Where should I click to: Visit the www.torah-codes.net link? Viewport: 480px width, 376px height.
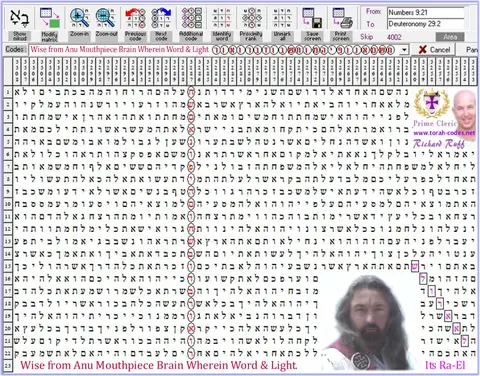[x=444, y=133]
